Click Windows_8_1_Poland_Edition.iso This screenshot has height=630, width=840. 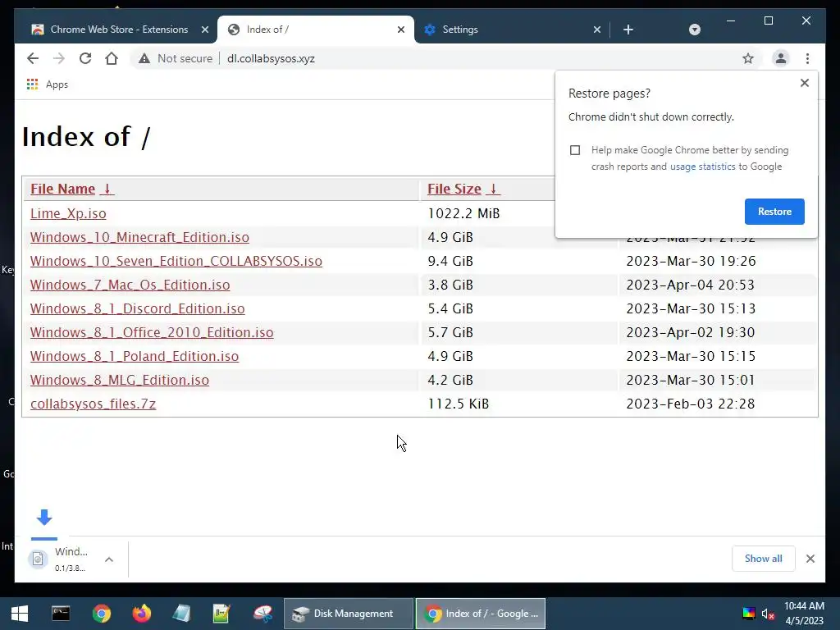tap(135, 356)
